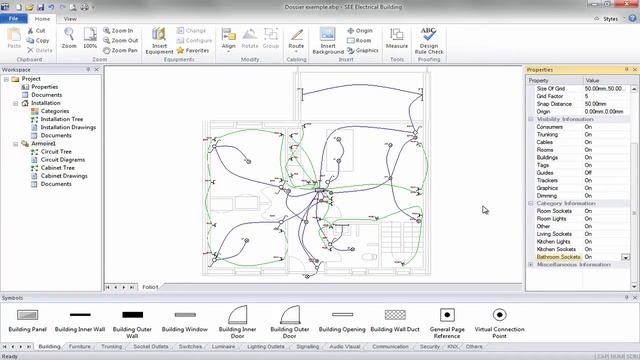Select the Building Inner Wall symbol
Image resolution: width=640 pixels, height=360 pixels.
click(80, 321)
